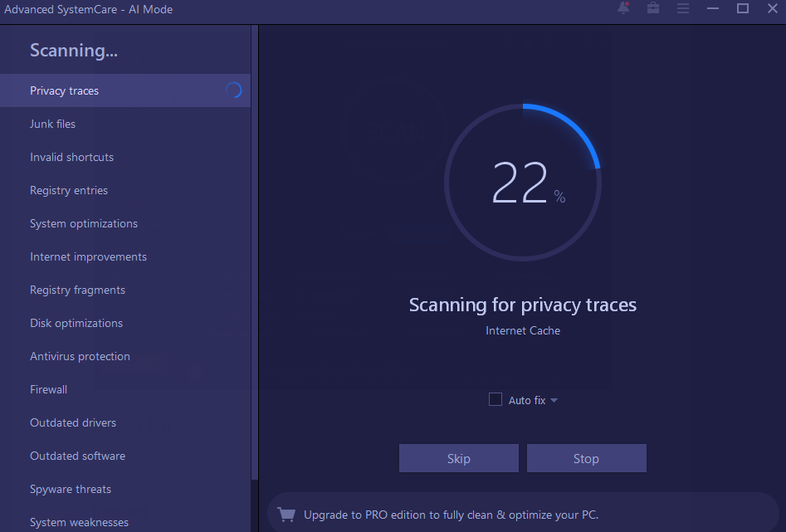Expand the Auto fix dropdown arrow

pyautogui.click(x=554, y=400)
